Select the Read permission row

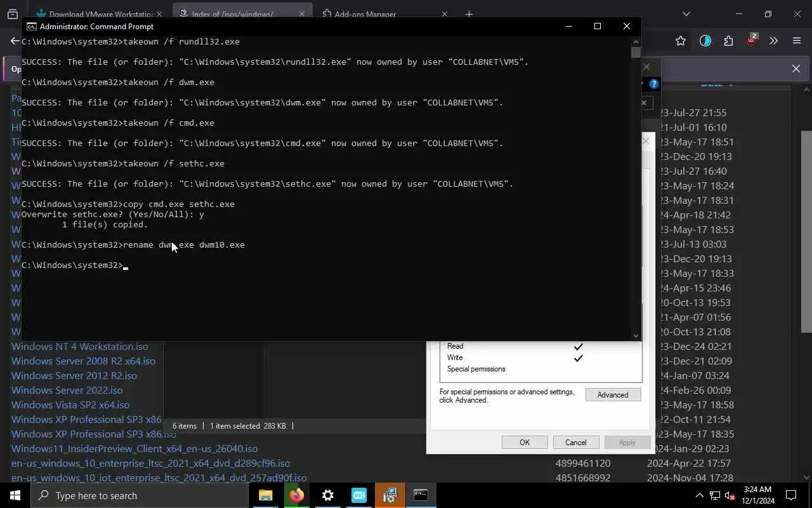tap(540, 346)
